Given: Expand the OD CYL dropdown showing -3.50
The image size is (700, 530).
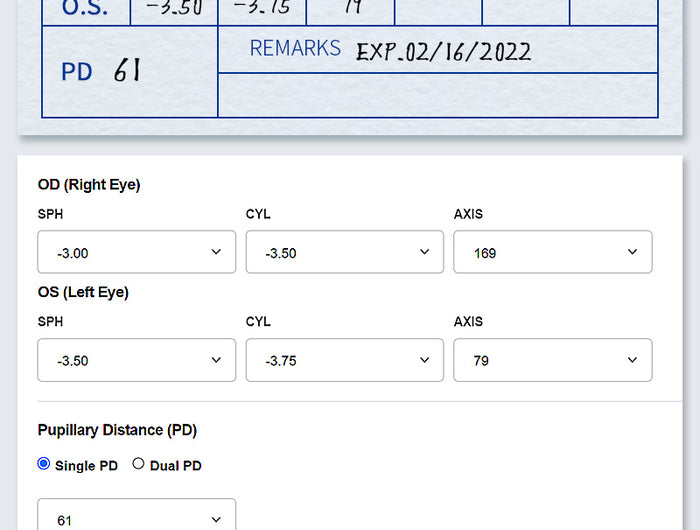Looking at the screenshot, I should [344, 252].
